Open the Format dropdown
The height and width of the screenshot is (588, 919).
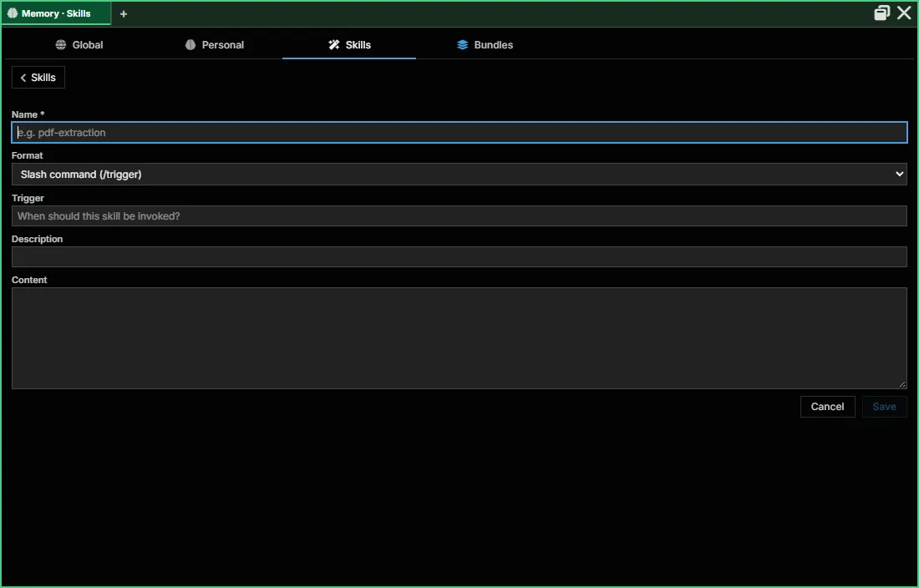pos(459,174)
